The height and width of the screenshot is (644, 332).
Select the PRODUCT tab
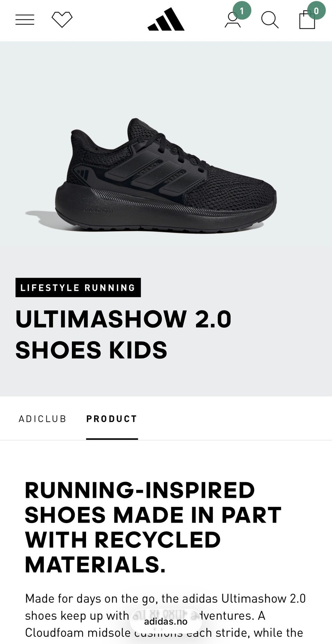tap(112, 419)
